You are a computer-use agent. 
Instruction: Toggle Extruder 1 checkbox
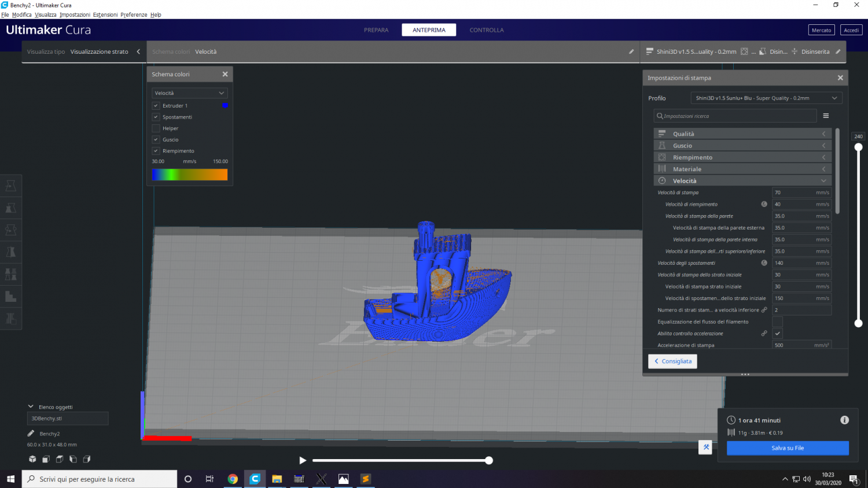pyautogui.click(x=156, y=105)
